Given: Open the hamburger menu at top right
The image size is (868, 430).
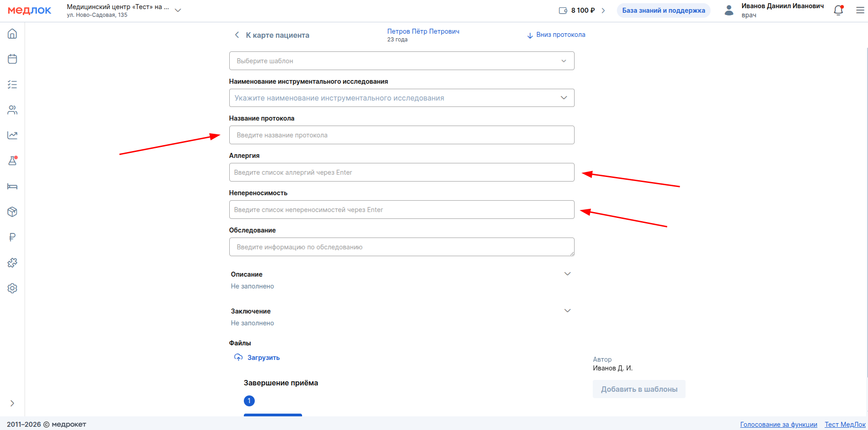Looking at the screenshot, I should 860,10.
